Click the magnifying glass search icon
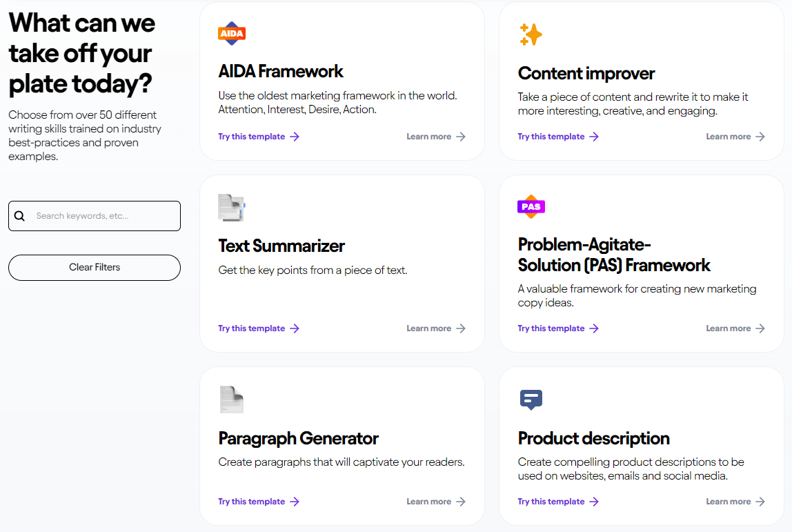Screen dimensions: 792x532 tap(19, 216)
